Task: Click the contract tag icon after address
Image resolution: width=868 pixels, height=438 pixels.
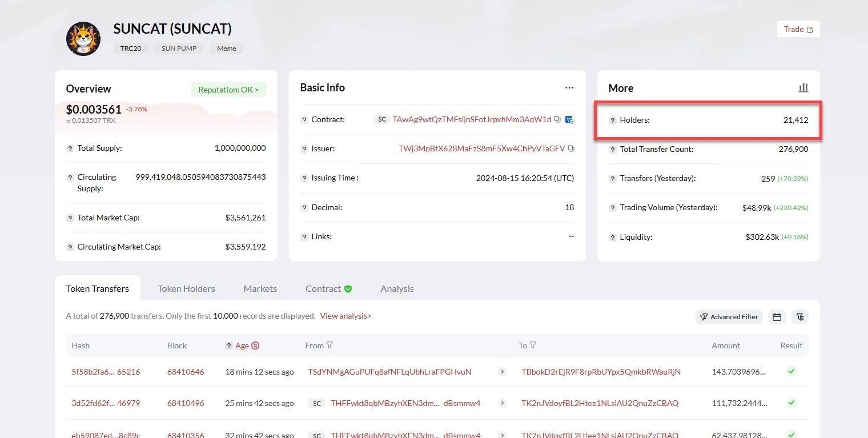Action: pos(569,119)
